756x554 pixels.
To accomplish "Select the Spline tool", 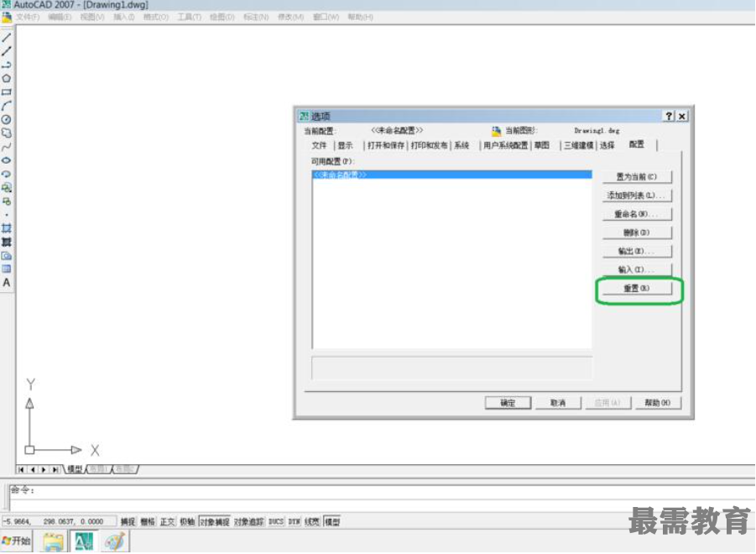I will (x=7, y=147).
